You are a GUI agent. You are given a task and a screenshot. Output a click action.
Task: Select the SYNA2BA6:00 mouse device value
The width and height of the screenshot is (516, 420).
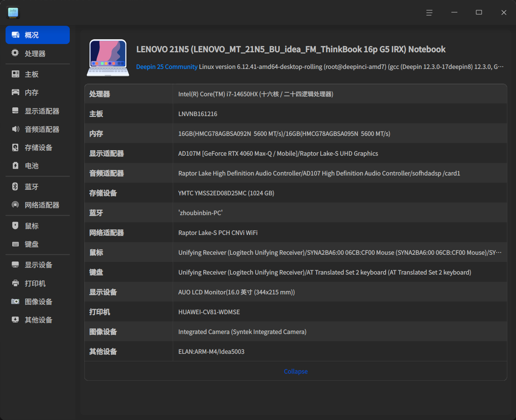(340, 252)
